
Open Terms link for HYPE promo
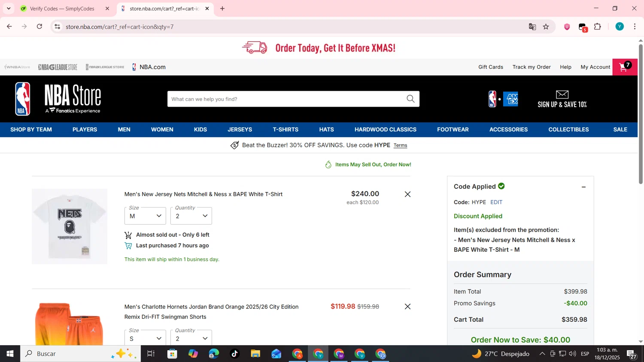pyautogui.click(x=400, y=145)
